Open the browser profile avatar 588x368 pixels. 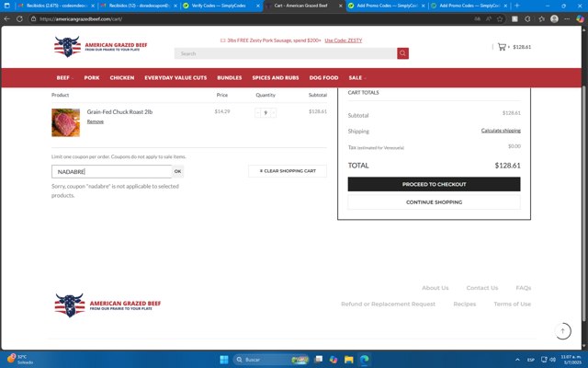pos(554,18)
